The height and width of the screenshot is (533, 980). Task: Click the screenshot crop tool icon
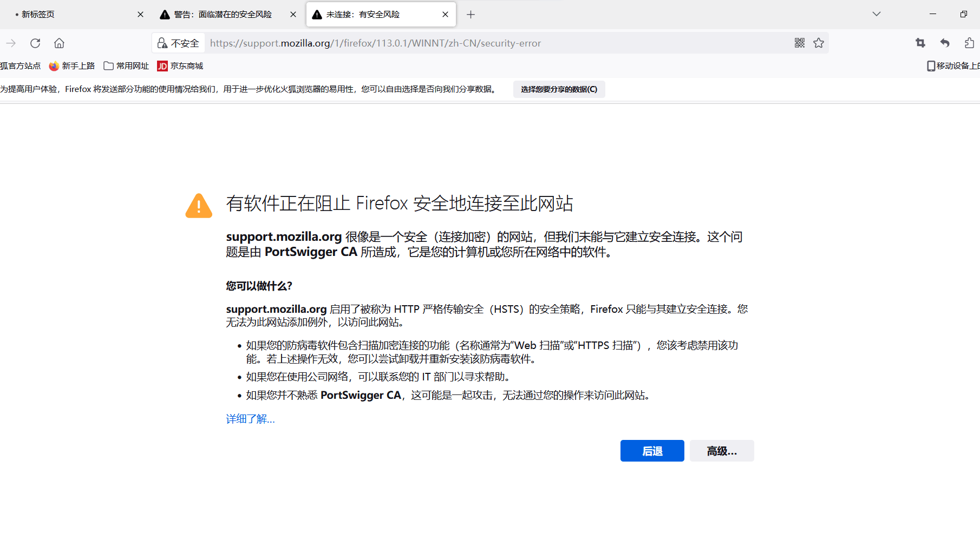point(920,43)
